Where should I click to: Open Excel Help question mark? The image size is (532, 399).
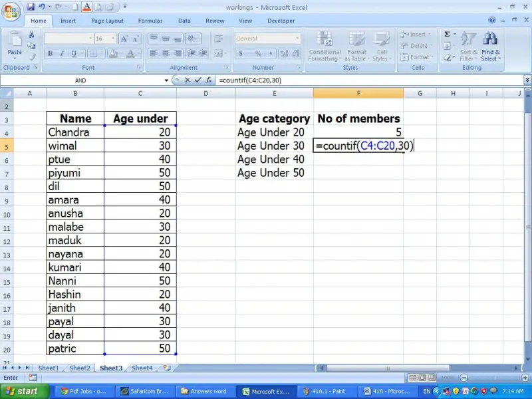coord(492,21)
